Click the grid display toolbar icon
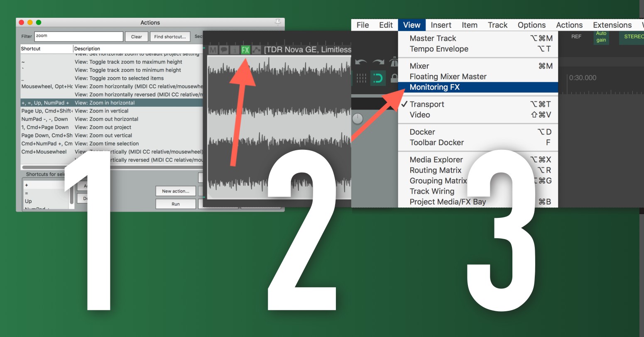 361,78
